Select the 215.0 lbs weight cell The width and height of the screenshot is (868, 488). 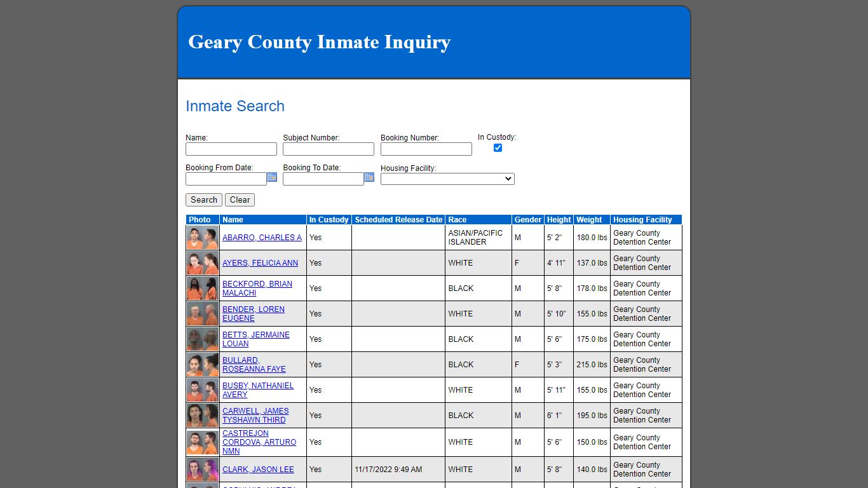(592, 365)
